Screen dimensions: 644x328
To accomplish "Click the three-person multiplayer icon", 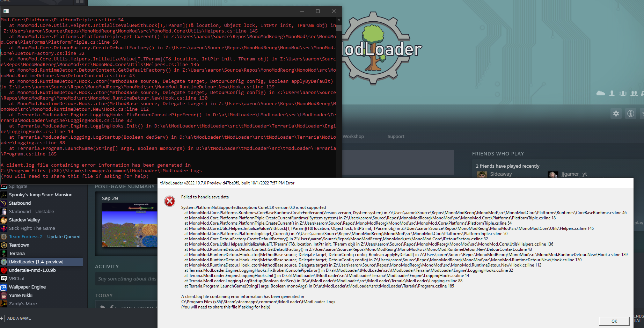I will tap(623, 93).
